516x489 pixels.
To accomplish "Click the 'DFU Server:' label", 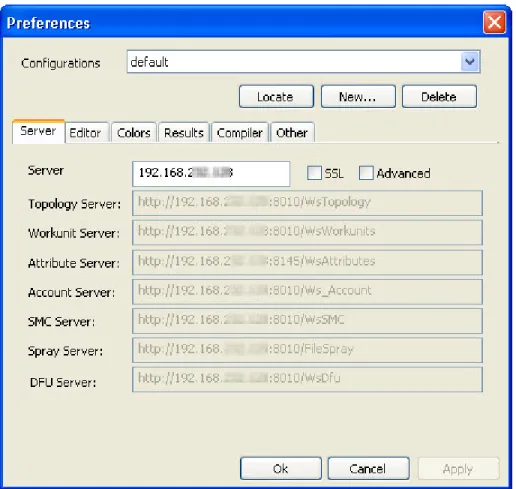I will click(63, 382).
